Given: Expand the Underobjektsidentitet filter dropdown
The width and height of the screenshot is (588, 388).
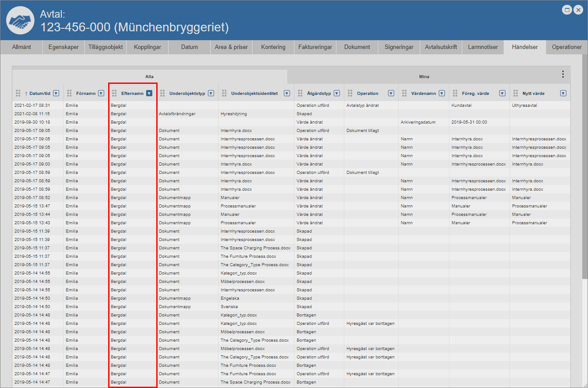Looking at the screenshot, I should (x=287, y=93).
